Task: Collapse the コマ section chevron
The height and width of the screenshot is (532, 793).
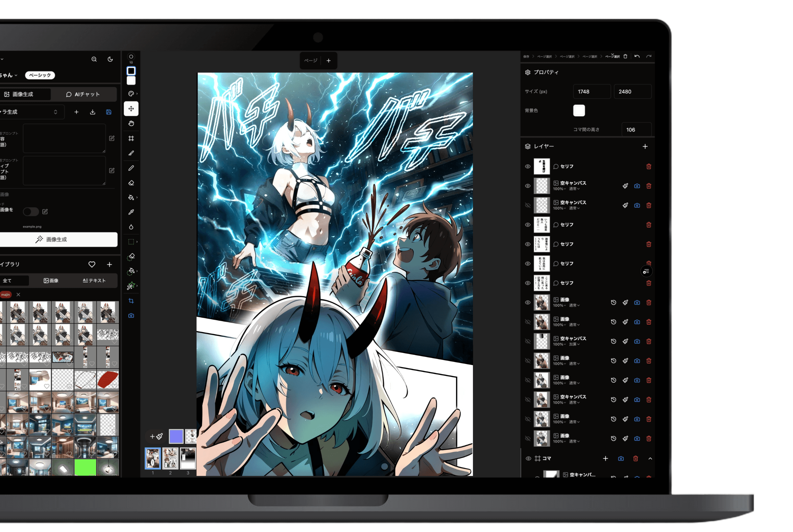Action: point(650,459)
